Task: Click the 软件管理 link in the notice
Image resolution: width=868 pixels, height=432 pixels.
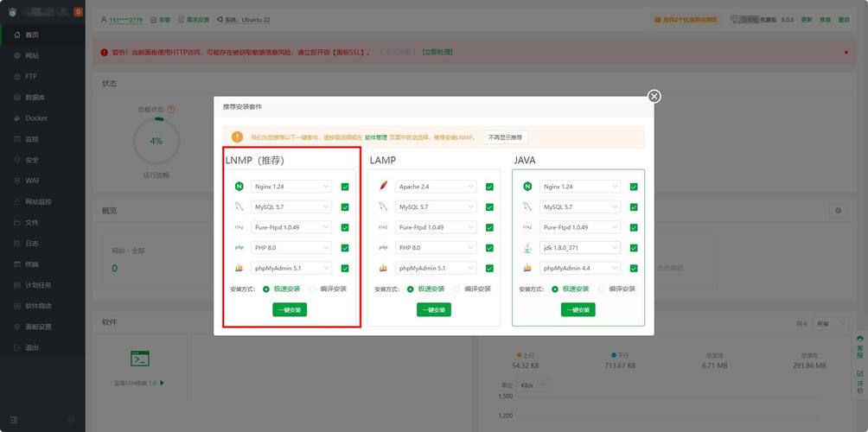Action: [x=376, y=137]
